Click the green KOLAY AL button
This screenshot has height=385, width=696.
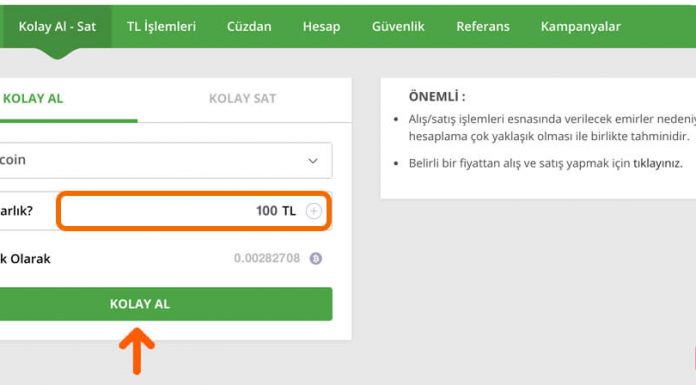tap(165, 304)
